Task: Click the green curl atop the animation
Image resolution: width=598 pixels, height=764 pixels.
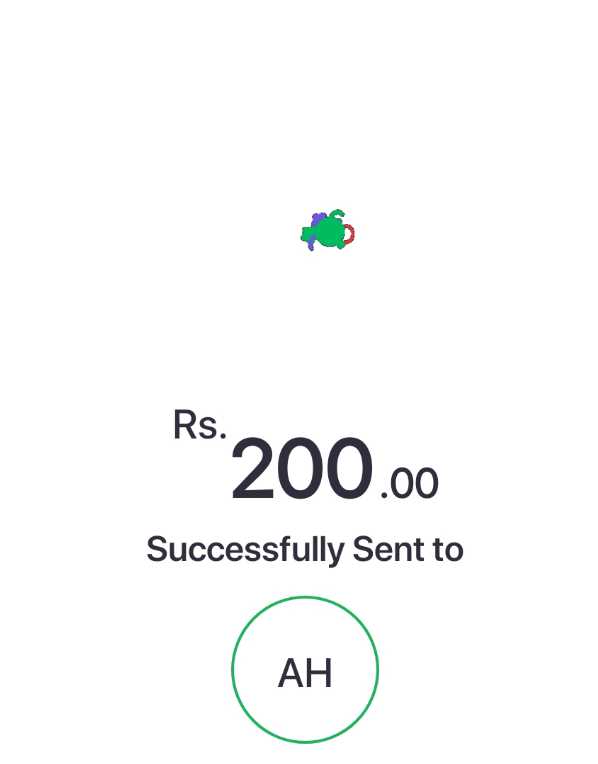Action: [x=337, y=214]
